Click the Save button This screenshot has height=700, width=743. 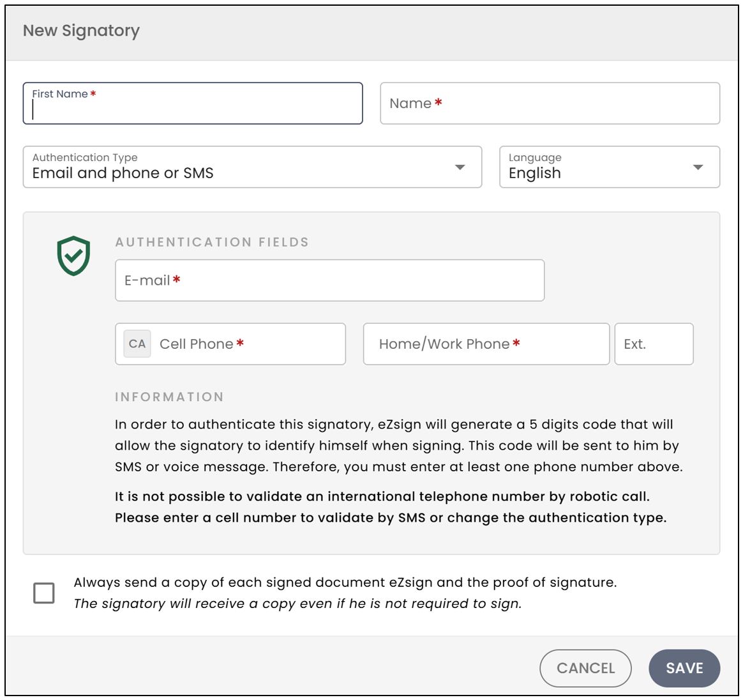[x=684, y=668]
